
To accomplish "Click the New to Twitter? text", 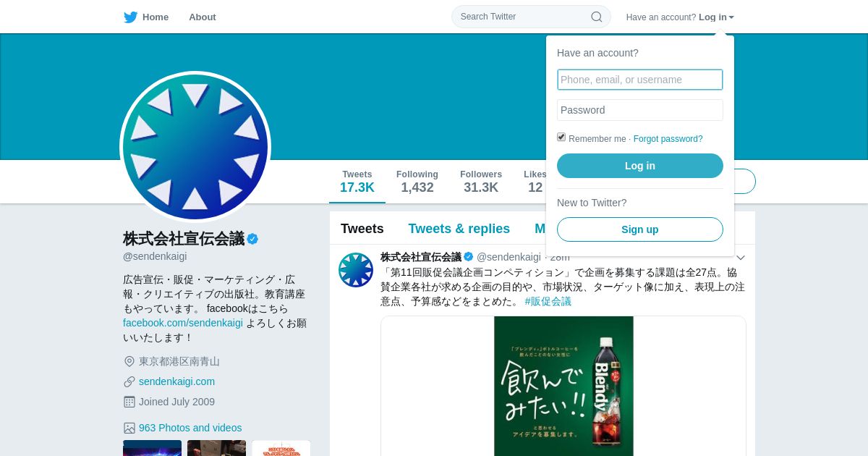I will (x=592, y=203).
